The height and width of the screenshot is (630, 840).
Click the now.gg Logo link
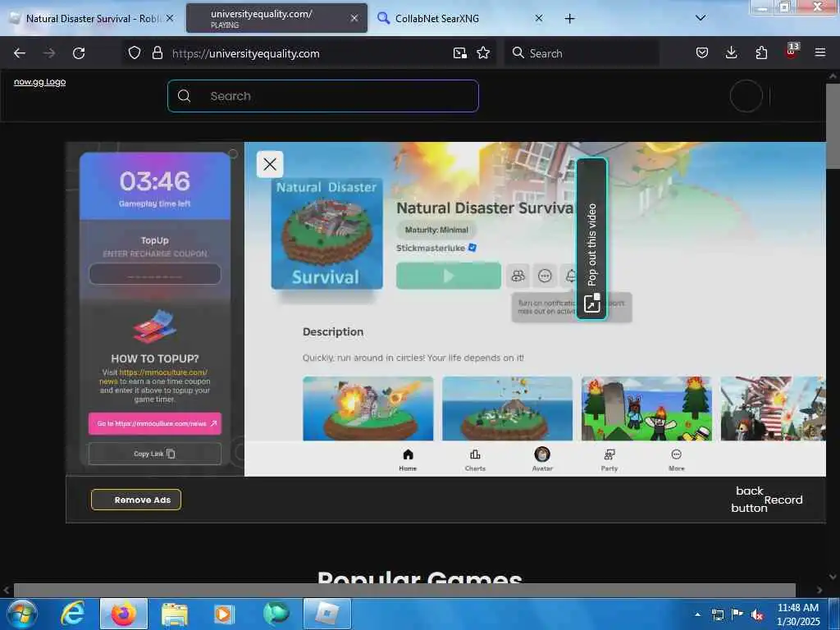[x=39, y=82]
